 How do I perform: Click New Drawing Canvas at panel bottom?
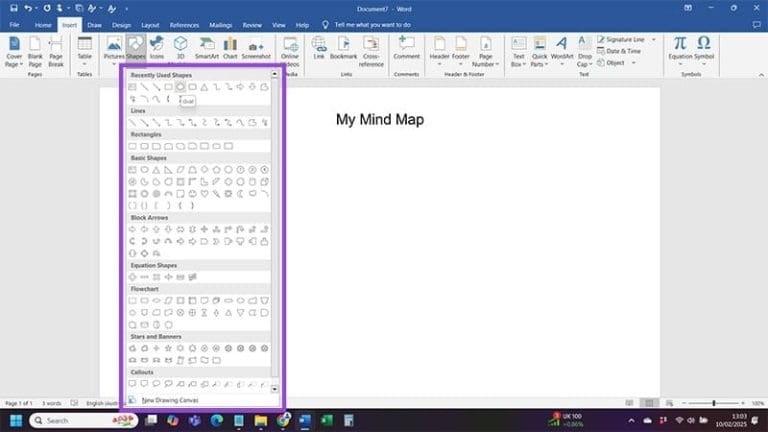pyautogui.click(x=170, y=400)
